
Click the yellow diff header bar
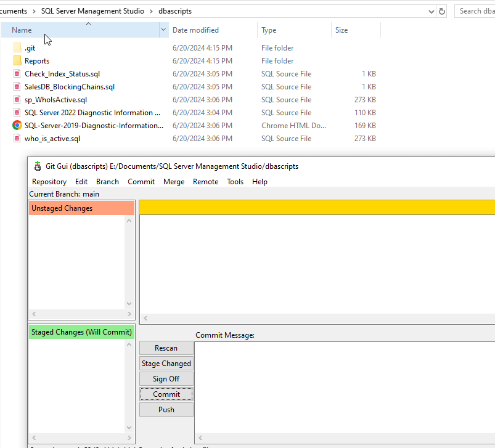coord(317,208)
